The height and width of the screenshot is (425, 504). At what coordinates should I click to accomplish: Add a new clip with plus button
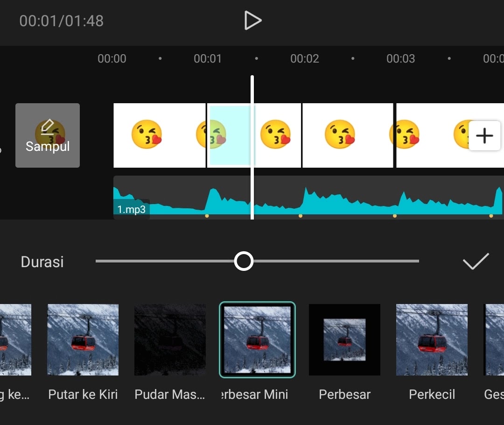pos(484,135)
